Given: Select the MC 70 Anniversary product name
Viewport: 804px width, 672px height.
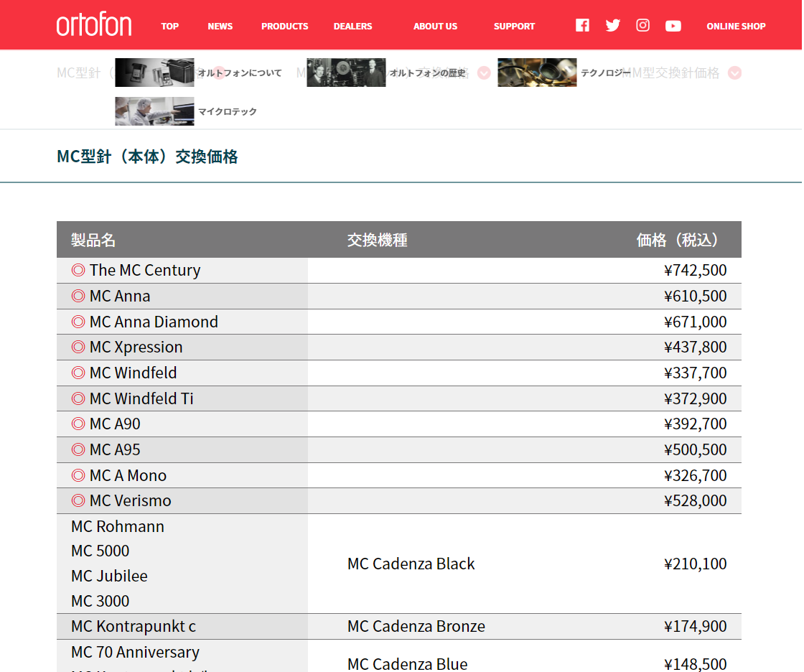Looking at the screenshot, I should [135, 652].
